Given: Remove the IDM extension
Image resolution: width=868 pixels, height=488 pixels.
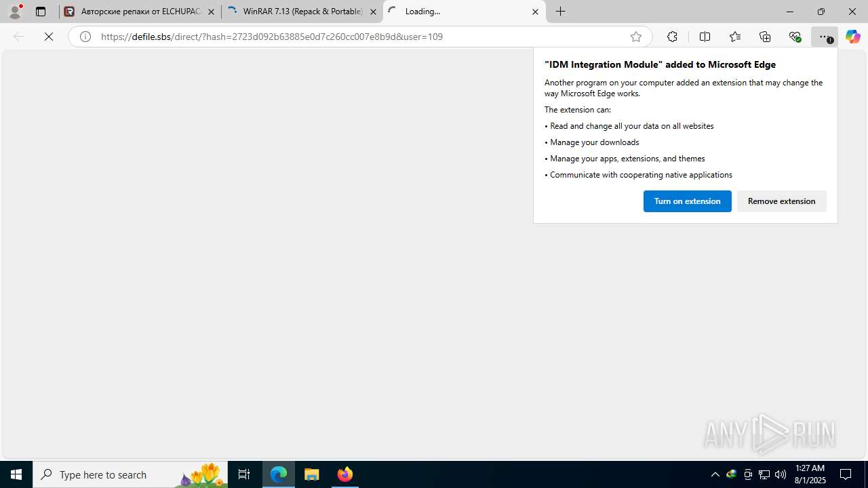Looking at the screenshot, I should (x=781, y=201).
